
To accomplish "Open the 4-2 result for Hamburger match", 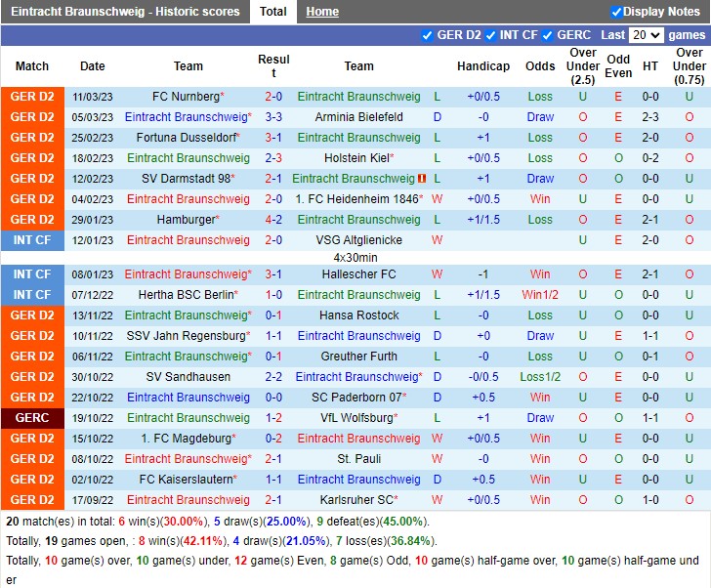I will (273, 220).
